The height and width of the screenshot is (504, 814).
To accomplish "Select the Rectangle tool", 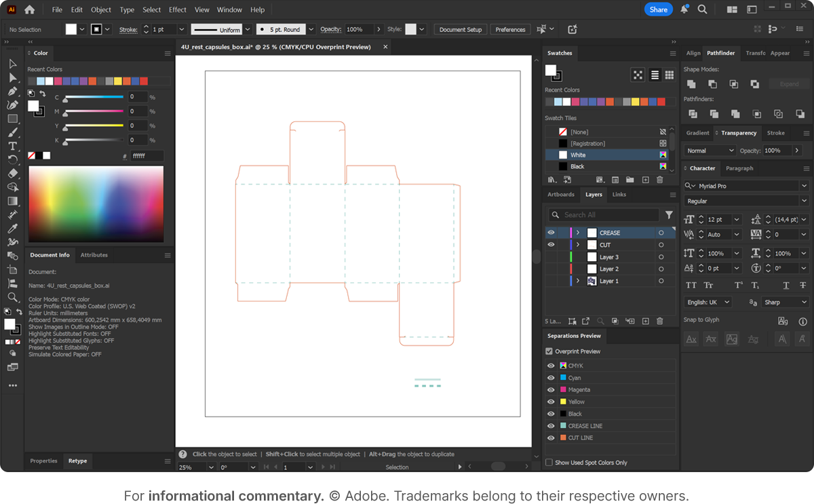I will pos(12,119).
